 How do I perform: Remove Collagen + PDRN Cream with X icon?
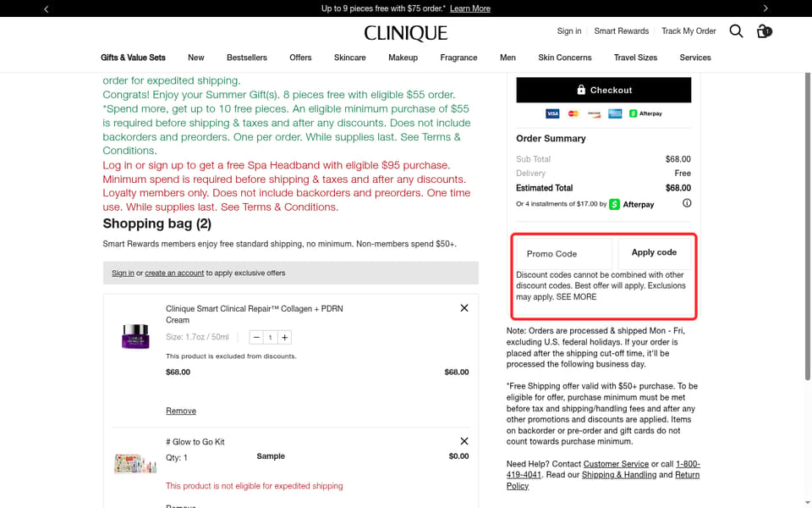click(x=464, y=308)
